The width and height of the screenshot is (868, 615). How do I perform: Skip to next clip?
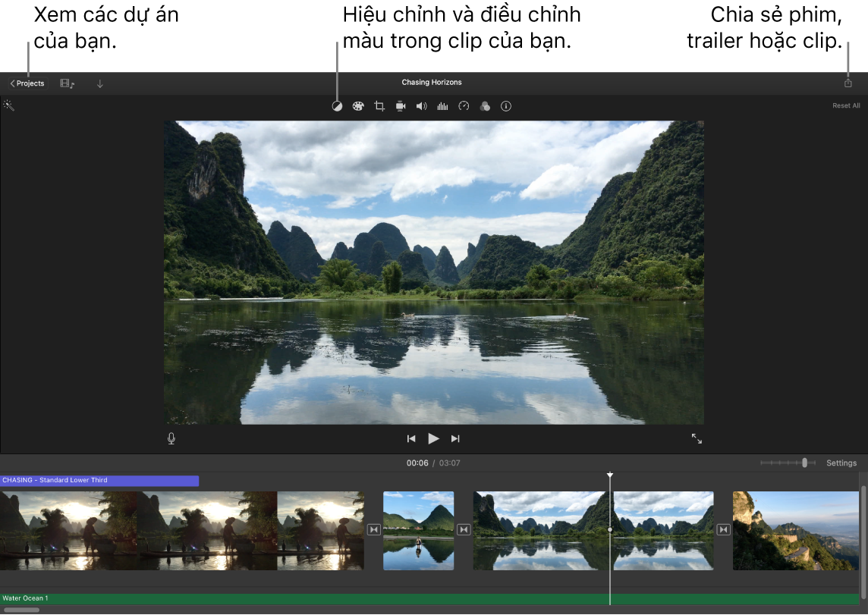pos(455,438)
